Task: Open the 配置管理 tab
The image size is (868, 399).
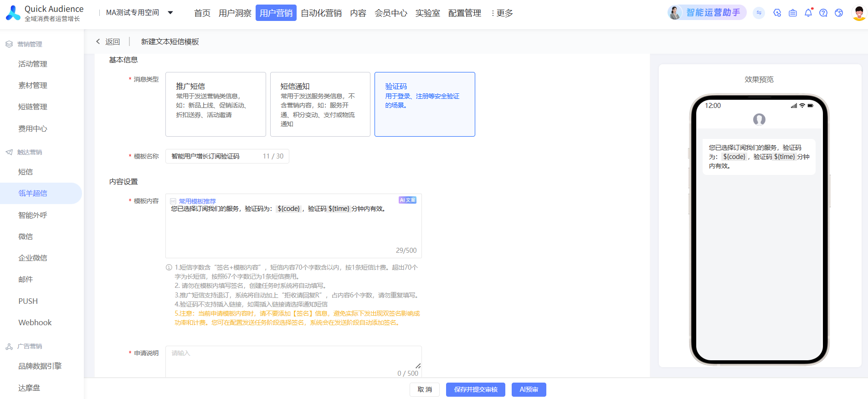Action: (465, 13)
